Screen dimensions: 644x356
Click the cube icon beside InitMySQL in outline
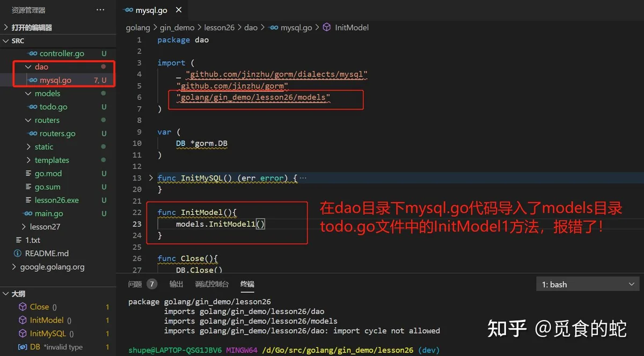(x=23, y=333)
